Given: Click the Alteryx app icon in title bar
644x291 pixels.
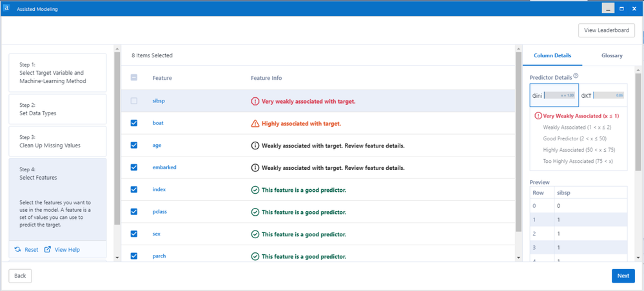Looking at the screenshot, I should (x=6, y=8).
